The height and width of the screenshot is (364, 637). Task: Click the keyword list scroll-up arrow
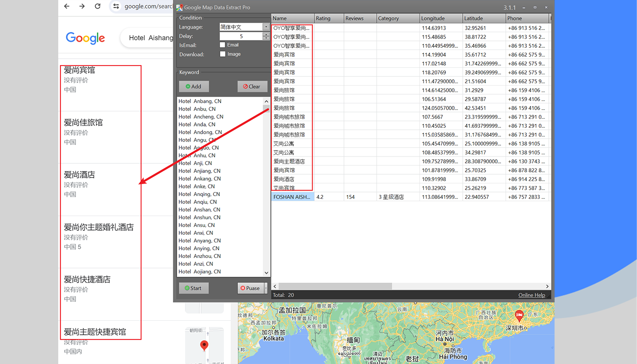[267, 101]
